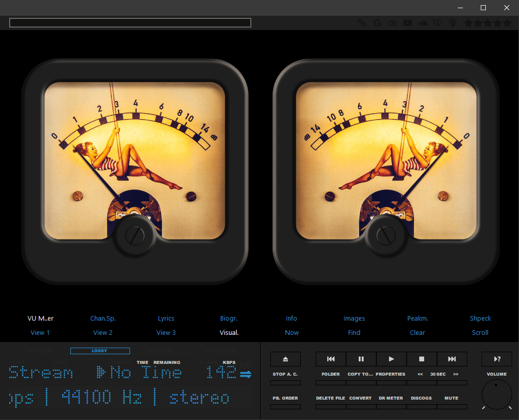The height and width of the screenshot is (420, 519).
Task: Select the Visual. view
Action: click(229, 333)
